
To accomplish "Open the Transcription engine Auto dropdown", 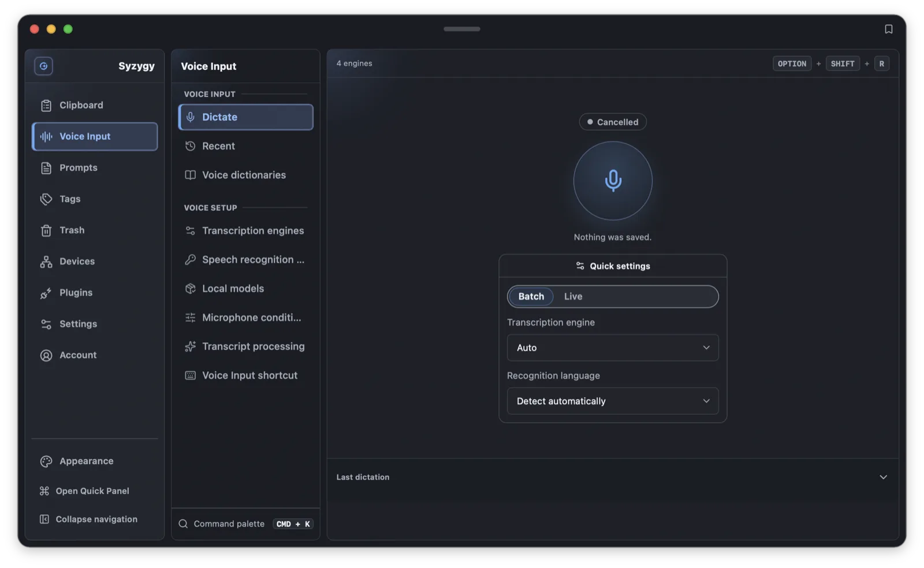I will coord(613,347).
